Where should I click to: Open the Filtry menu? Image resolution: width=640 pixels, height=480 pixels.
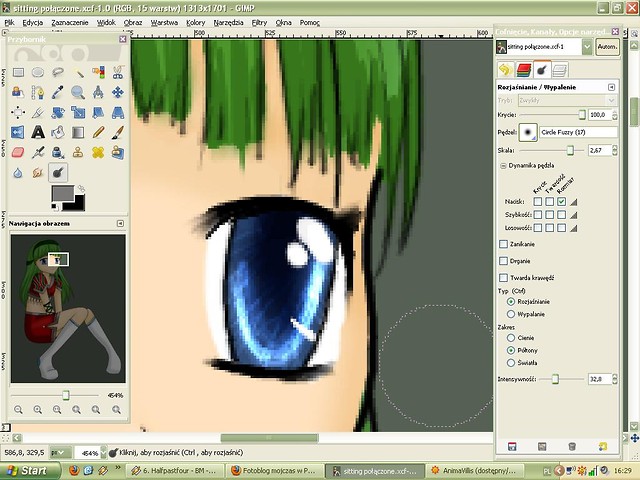pos(259,23)
